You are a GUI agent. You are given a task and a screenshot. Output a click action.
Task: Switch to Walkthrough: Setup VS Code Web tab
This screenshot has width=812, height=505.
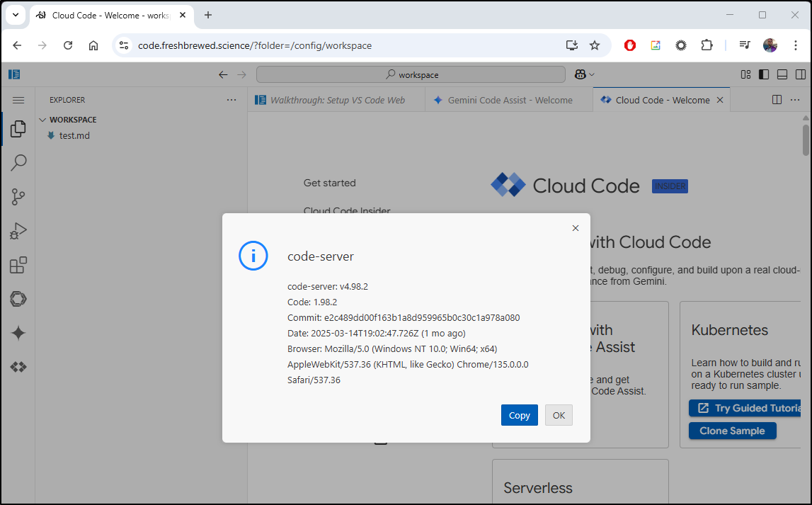point(336,100)
